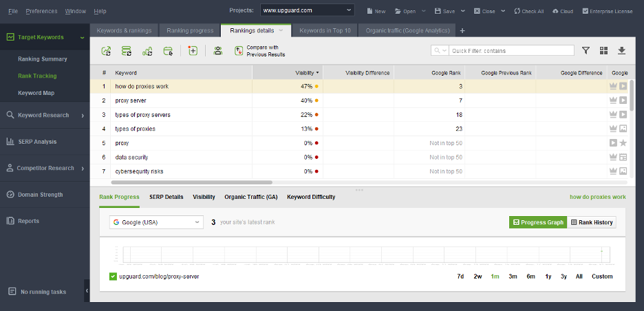Open the Google (USA) search engine dropdown
This screenshot has width=644, height=311.
point(157,222)
